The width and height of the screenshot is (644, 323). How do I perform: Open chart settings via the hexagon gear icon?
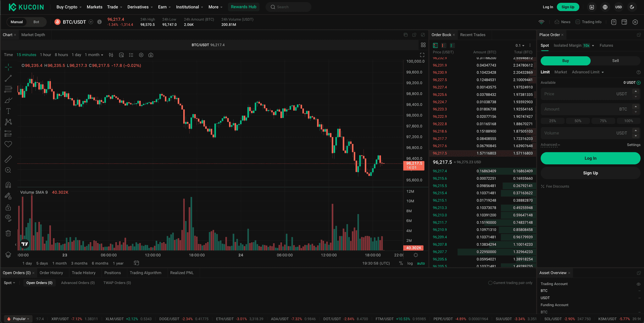tap(141, 55)
